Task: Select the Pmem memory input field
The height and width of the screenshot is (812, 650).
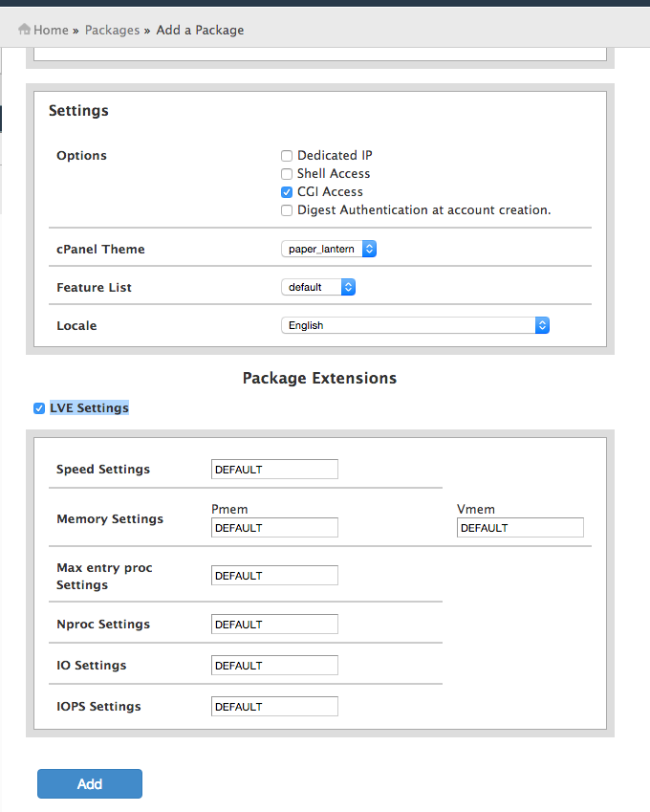Action: point(274,528)
